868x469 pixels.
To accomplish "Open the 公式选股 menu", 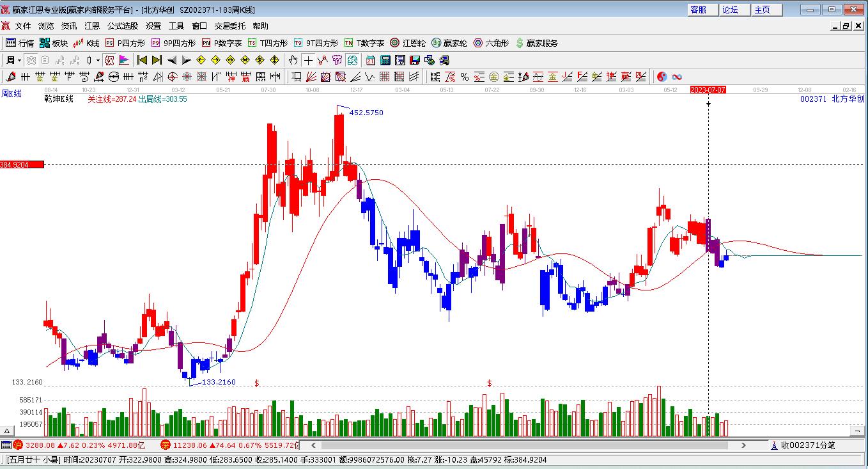I will (123, 26).
